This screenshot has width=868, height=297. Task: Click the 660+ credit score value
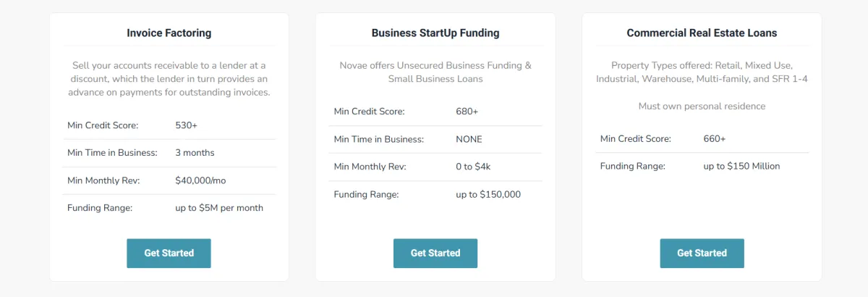[x=714, y=138]
